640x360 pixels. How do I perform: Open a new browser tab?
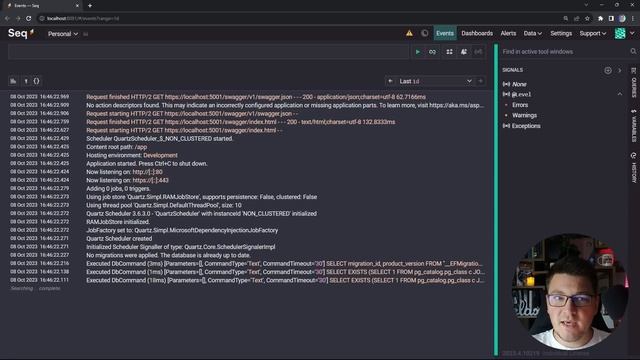point(90,6)
